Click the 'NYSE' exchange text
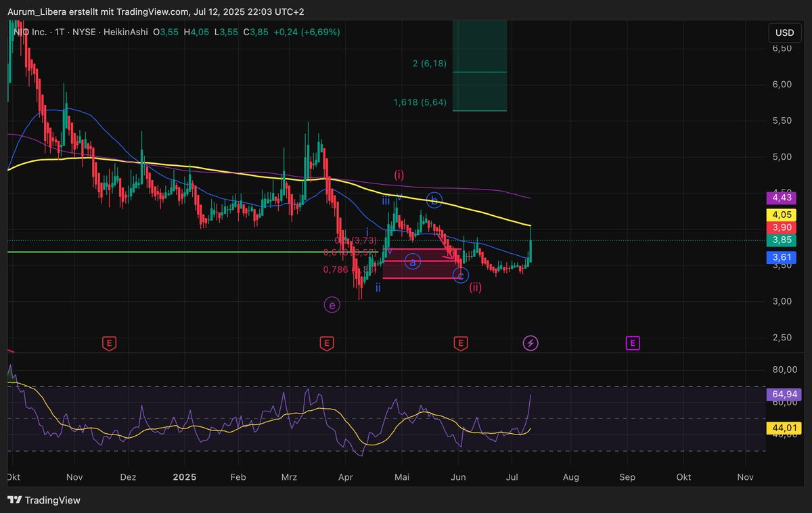 point(85,32)
